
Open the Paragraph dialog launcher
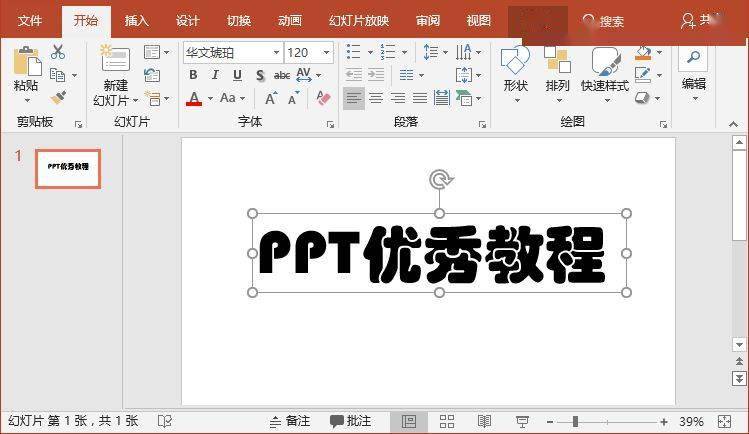[482, 125]
